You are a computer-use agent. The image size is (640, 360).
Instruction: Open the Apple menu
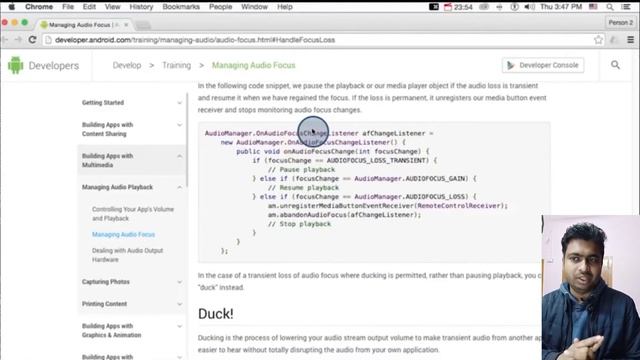11,7
